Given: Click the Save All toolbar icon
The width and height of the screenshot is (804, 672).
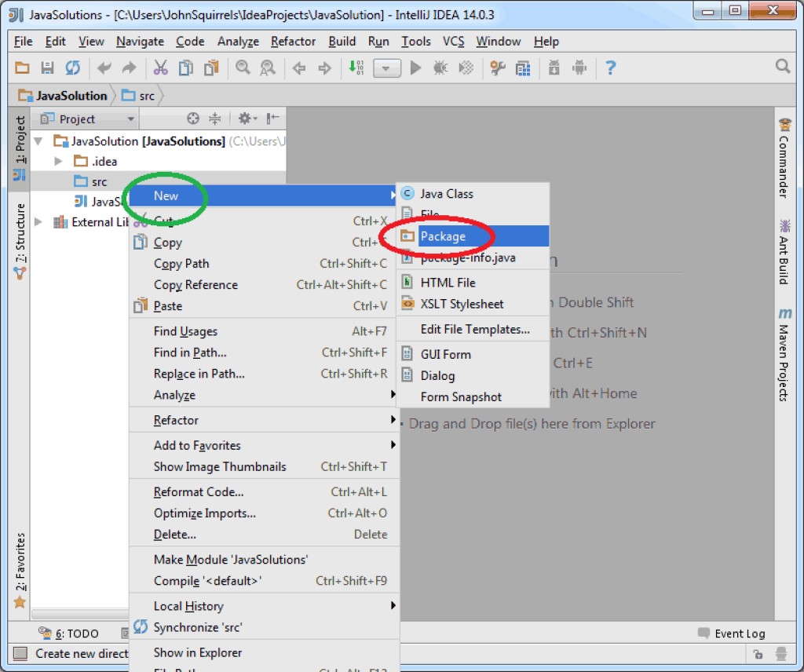Looking at the screenshot, I should coord(47,68).
